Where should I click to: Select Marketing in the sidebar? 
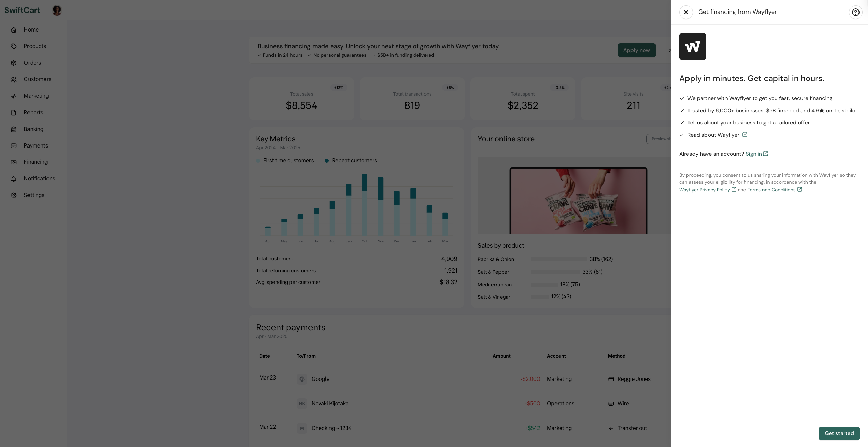click(x=36, y=96)
